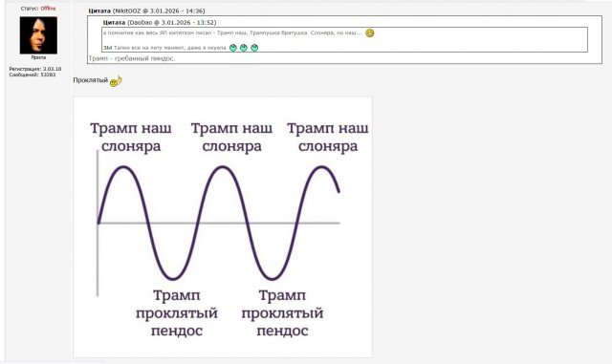Click the quoted line starting 'а помните как весь ЯП'
Screen dimensions: 612x364
232,32
